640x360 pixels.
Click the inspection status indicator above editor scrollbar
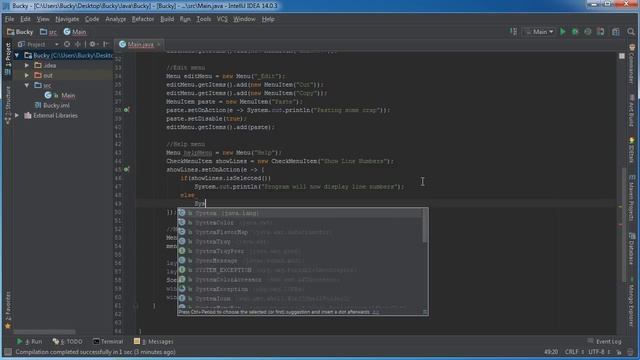[x=622, y=56]
